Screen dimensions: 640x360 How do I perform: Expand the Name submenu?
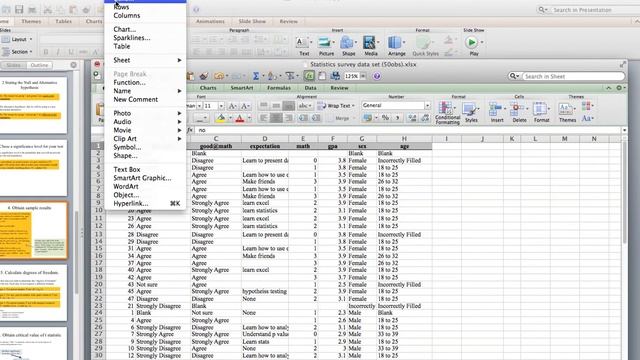click(x=146, y=91)
